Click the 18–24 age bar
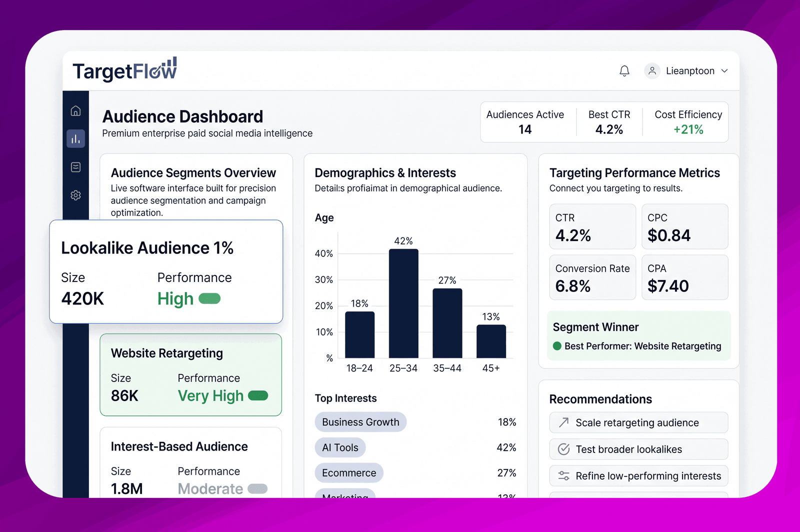This screenshot has width=800, height=532. [360, 334]
